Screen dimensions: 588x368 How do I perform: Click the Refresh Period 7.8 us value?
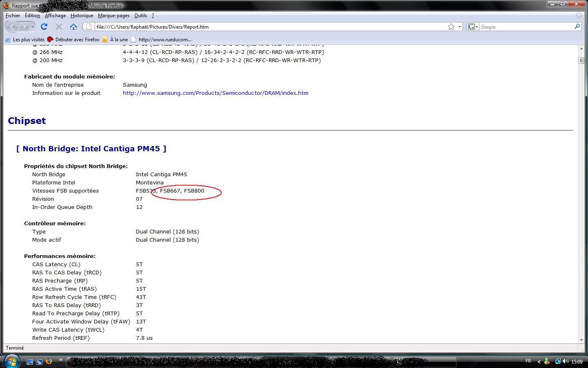144,338
